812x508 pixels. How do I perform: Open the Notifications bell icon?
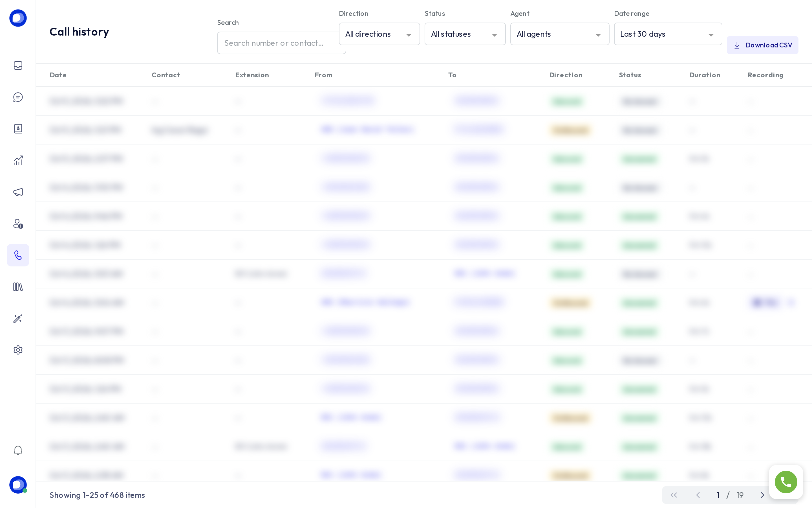coord(18,450)
